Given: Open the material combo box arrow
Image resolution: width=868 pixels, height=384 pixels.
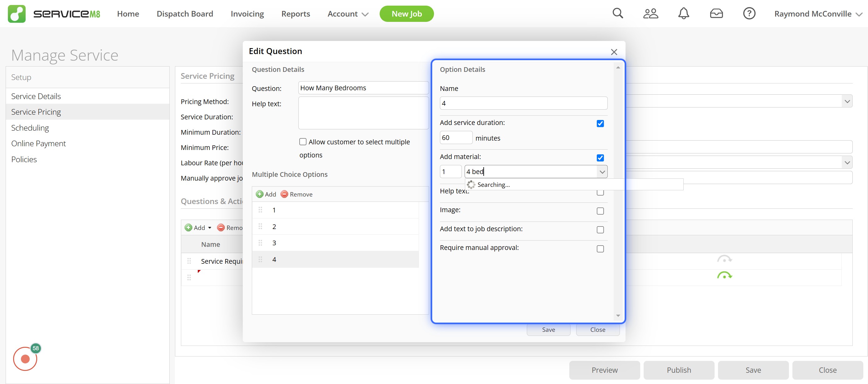Looking at the screenshot, I should pos(602,172).
